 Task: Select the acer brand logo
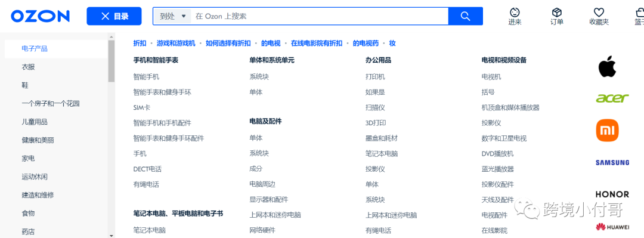tap(612, 98)
